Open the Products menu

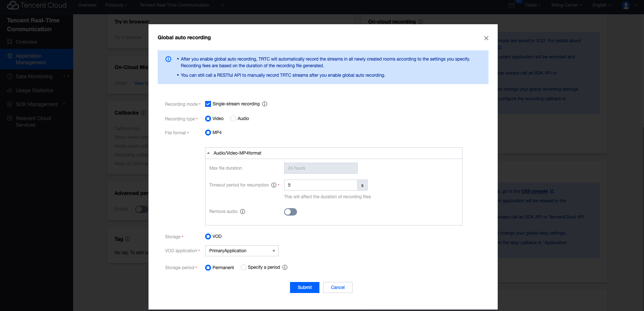tap(116, 5)
